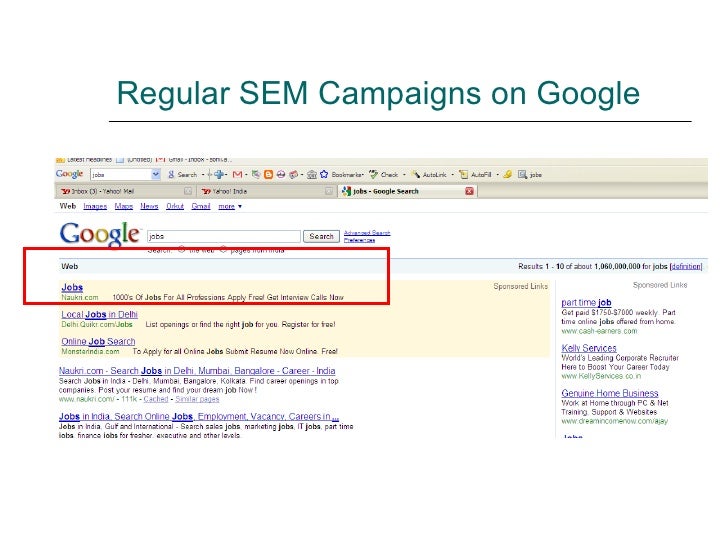
Task: Click the Google page search input field
Action: (224, 236)
